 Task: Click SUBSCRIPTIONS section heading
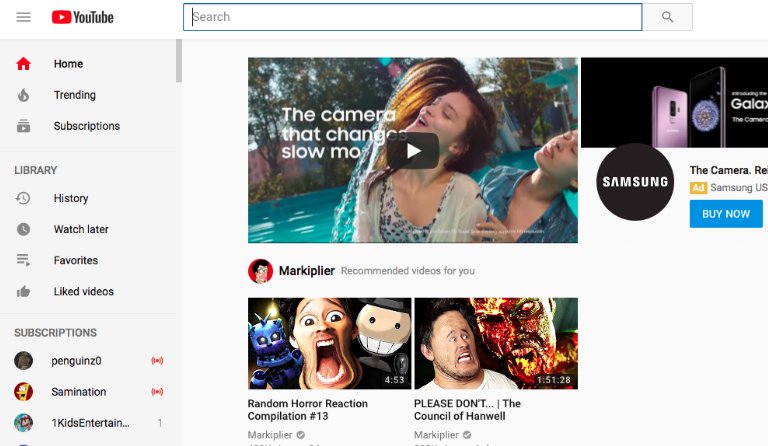55,333
